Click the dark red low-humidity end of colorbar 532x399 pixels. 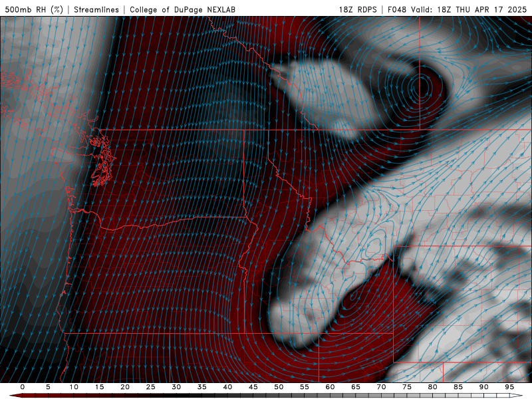15,396
